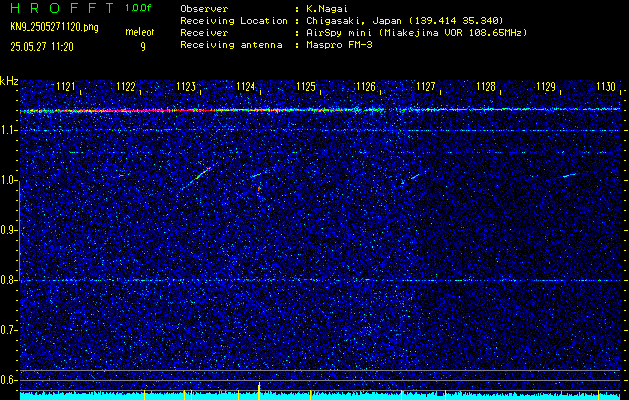Click the antenna name Maspro FM-3
The width and height of the screenshot is (629, 400).
click(x=339, y=45)
